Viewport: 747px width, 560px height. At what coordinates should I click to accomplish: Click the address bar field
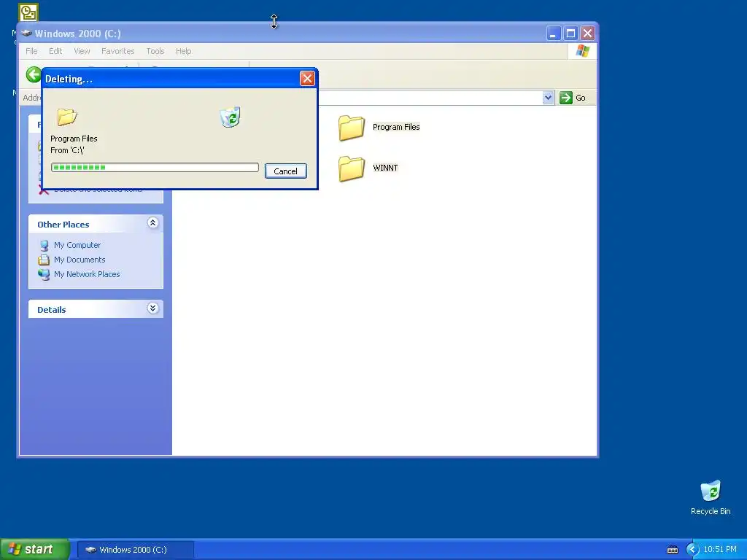point(430,98)
